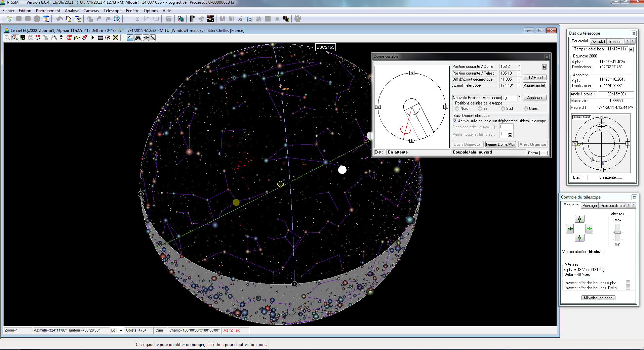Click the red rocket icon in sky toolbar
644x350 pixels.
click(x=85, y=38)
